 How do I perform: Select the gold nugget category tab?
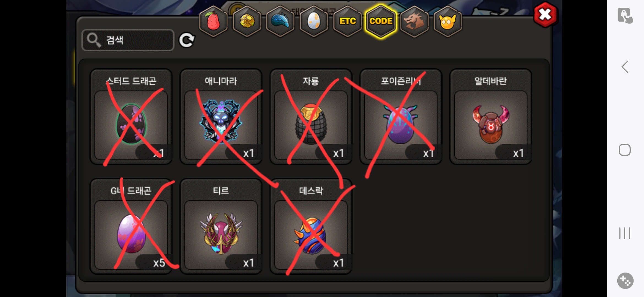tap(247, 21)
